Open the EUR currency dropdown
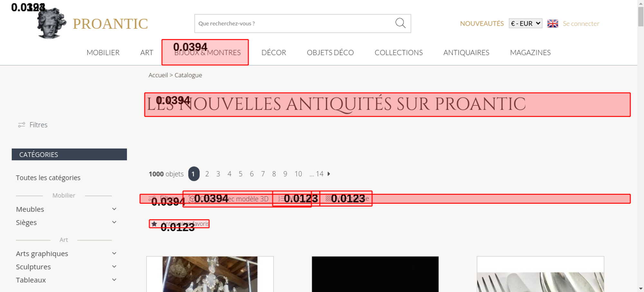 coord(526,23)
